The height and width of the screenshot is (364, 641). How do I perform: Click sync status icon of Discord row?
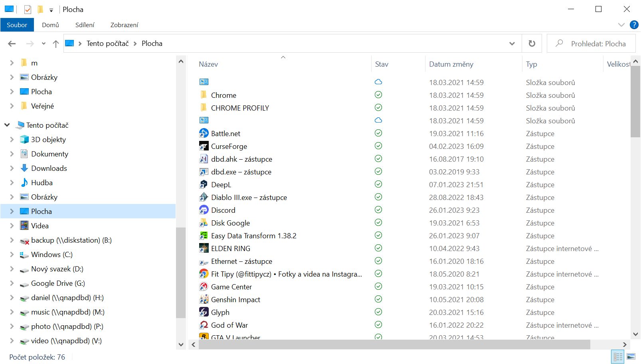tap(378, 210)
